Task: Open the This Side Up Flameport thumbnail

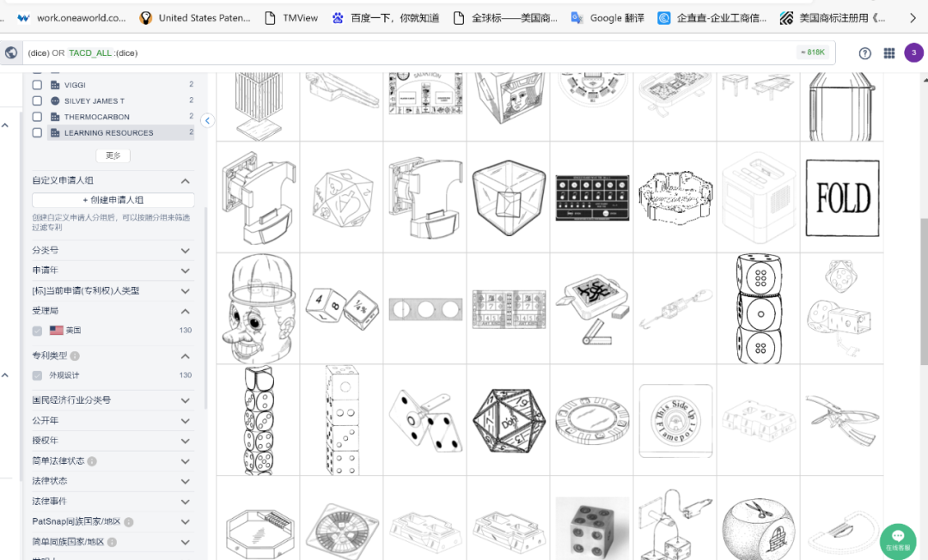Action: click(x=675, y=421)
